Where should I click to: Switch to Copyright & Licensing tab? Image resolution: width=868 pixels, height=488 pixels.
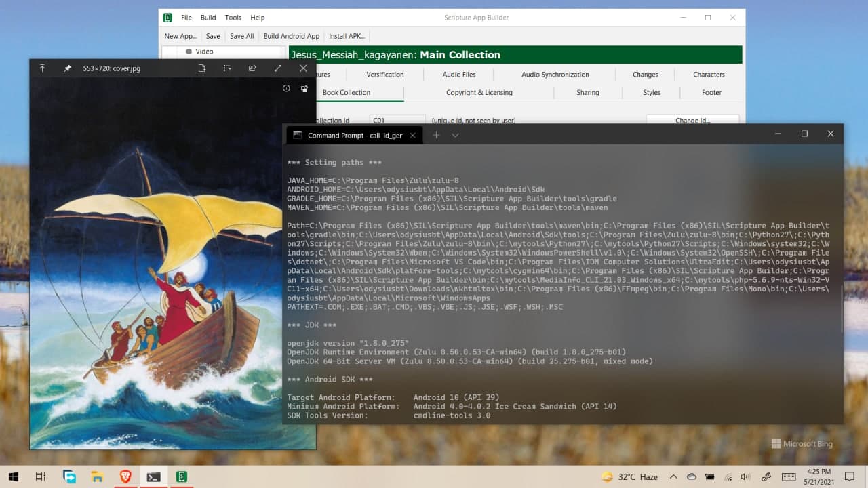pos(479,93)
